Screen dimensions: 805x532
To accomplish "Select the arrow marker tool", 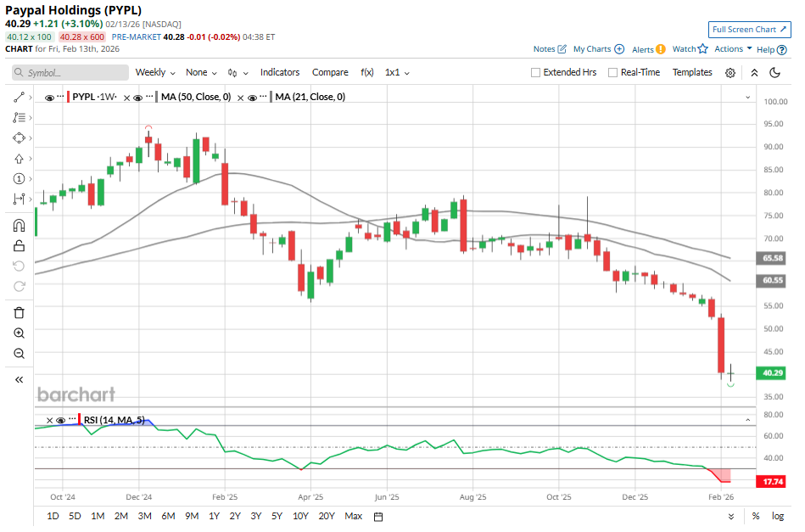I will tap(19, 159).
